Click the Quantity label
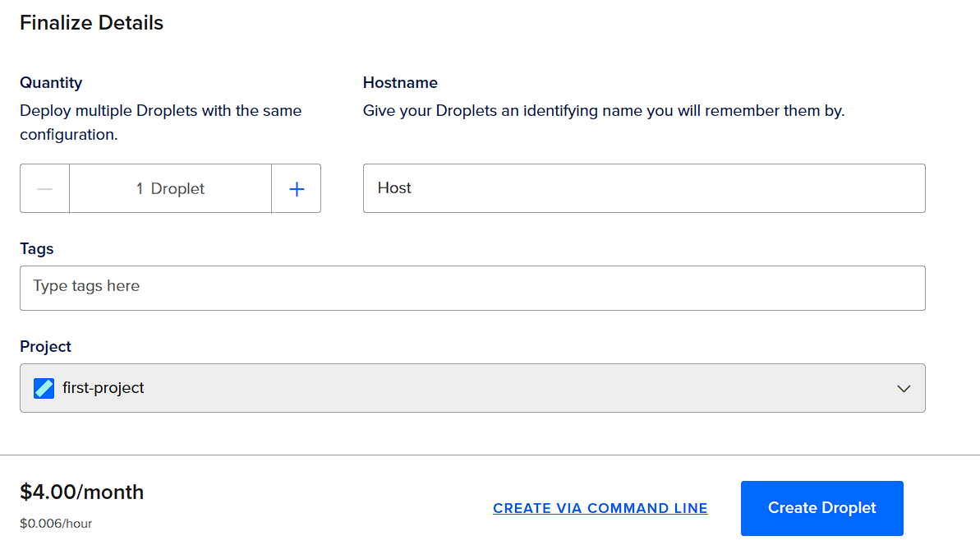 click(51, 82)
